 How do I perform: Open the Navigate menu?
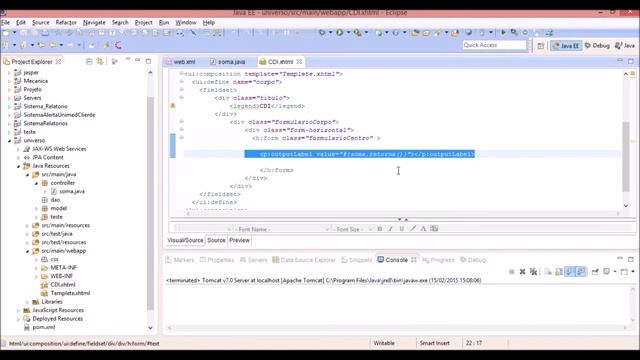click(x=94, y=22)
